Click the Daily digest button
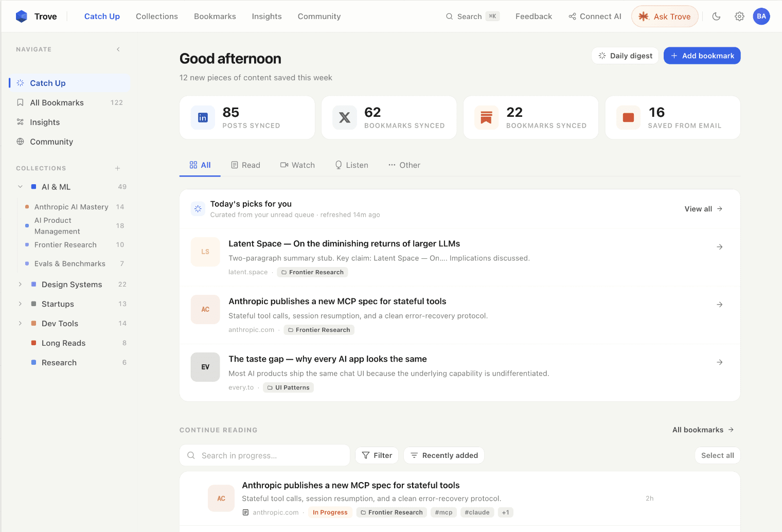 625,56
